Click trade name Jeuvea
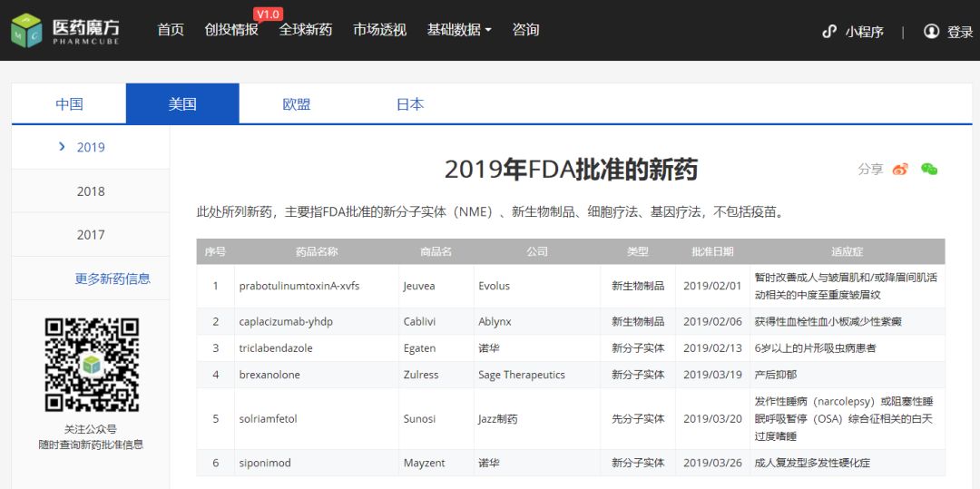 click(x=419, y=286)
